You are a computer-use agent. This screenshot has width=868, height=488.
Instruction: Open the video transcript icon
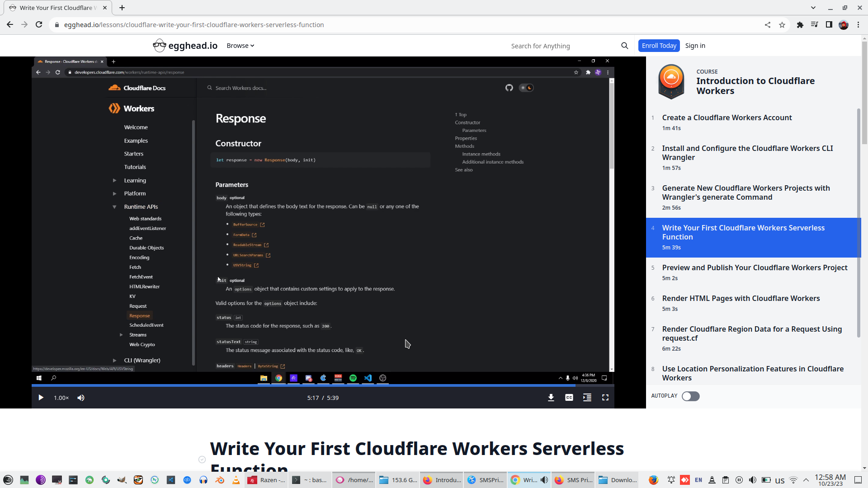point(587,398)
